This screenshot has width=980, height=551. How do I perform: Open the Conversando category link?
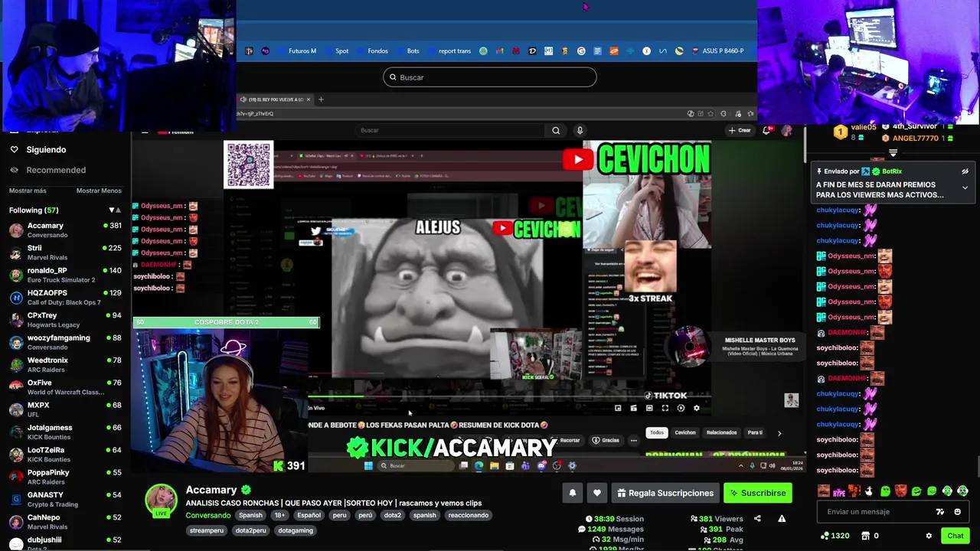207,515
